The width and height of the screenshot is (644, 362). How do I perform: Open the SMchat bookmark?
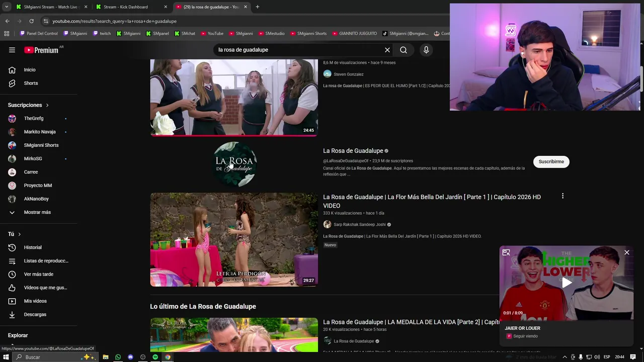(x=185, y=34)
